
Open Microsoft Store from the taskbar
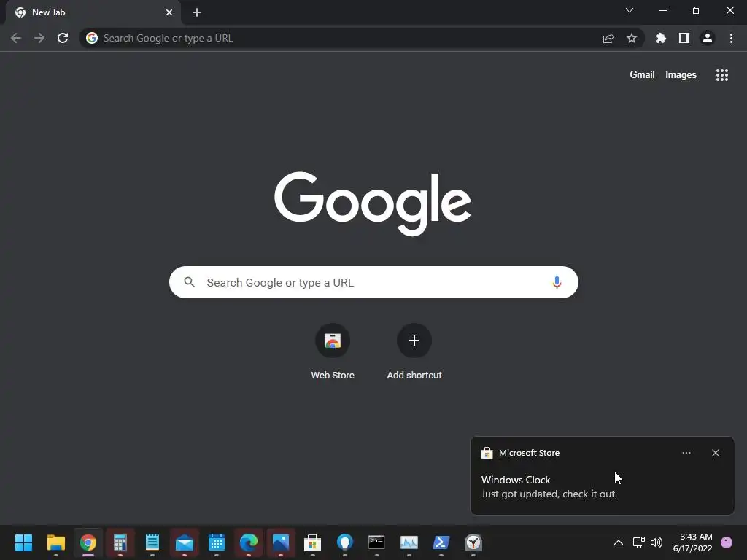coord(312,542)
